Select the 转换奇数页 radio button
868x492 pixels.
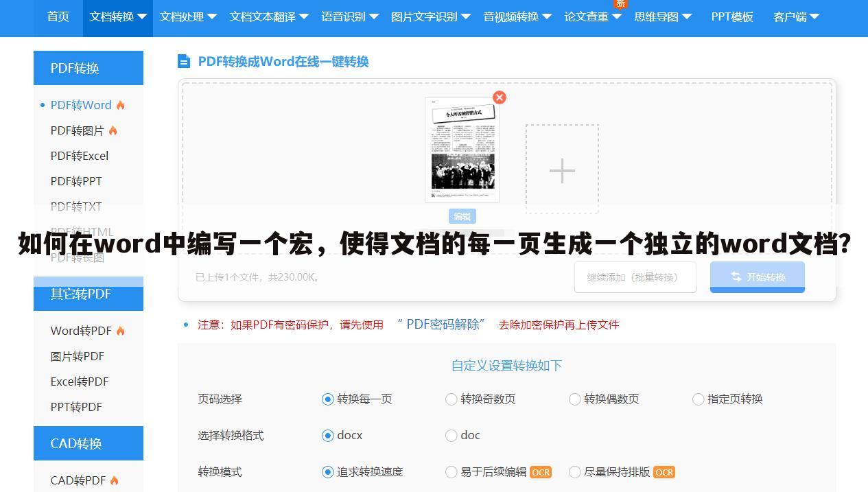(x=451, y=399)
